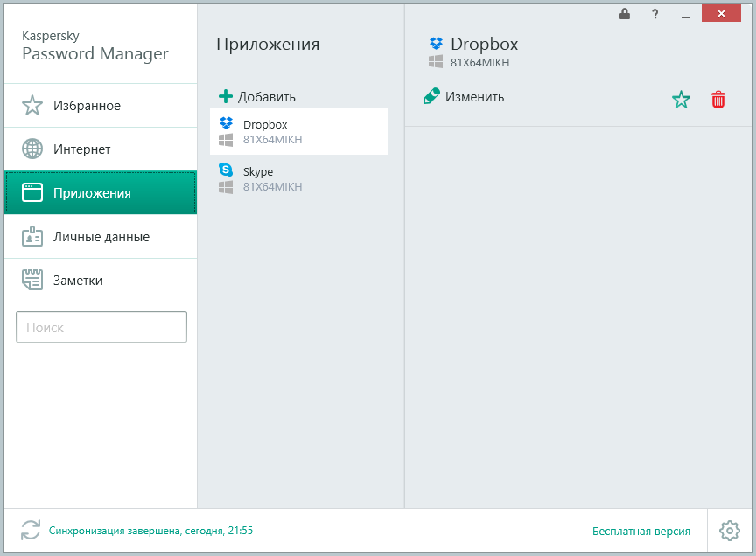
Task: Click the notepad icon beside Заметки
Action: (32, 280)
